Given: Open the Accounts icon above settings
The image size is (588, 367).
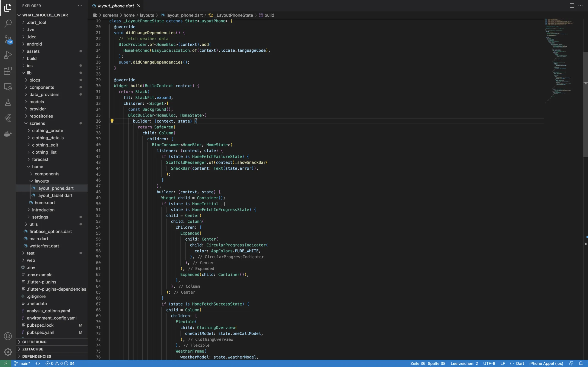Looking at the screenshot, I should pyautogui.click(x=7, y=336).
